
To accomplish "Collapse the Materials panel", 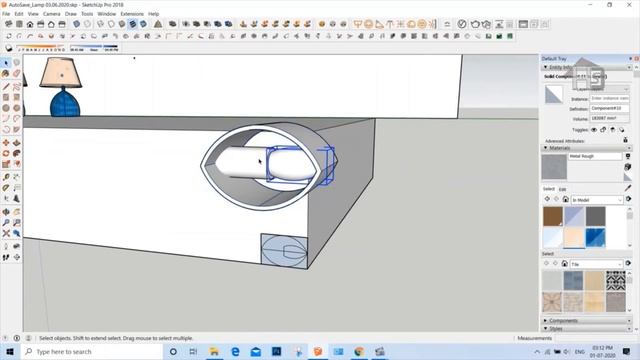I will coord(546,148).
